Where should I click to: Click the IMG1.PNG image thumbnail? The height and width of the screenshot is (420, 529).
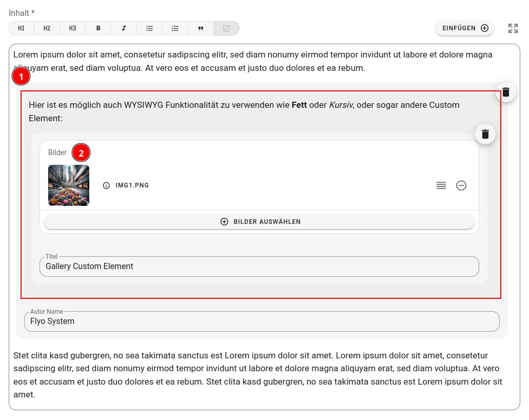coord(68,185)
